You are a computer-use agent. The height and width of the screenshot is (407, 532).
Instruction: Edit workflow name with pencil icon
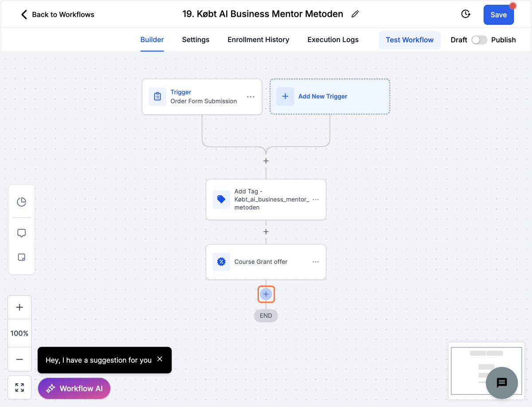[x=355, y=14]
